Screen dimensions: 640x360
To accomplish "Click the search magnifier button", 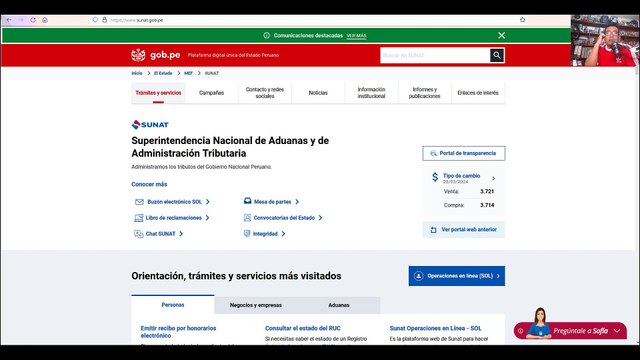I will click(x=497, y=55).
